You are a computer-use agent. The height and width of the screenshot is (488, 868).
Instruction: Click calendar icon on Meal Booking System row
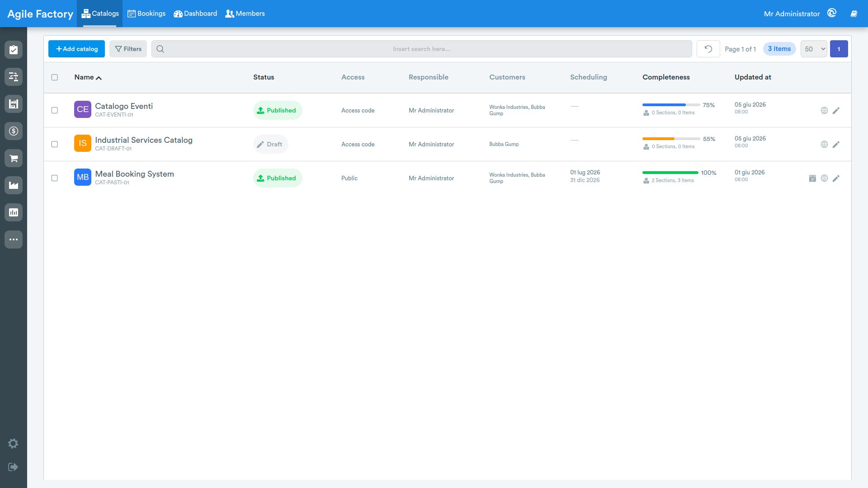tap(812, 178)
